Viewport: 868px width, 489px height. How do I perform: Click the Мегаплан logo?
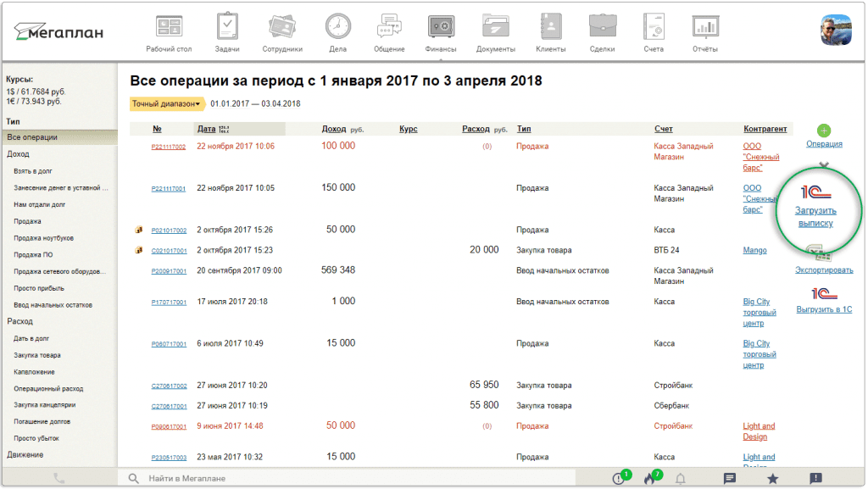point(58,32)
